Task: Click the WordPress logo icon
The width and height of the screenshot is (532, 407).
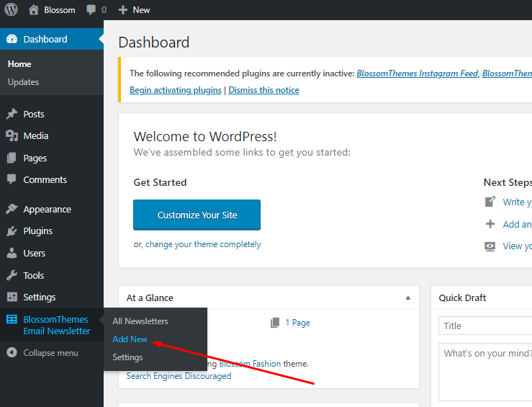Action: click(x=11, y=9)
